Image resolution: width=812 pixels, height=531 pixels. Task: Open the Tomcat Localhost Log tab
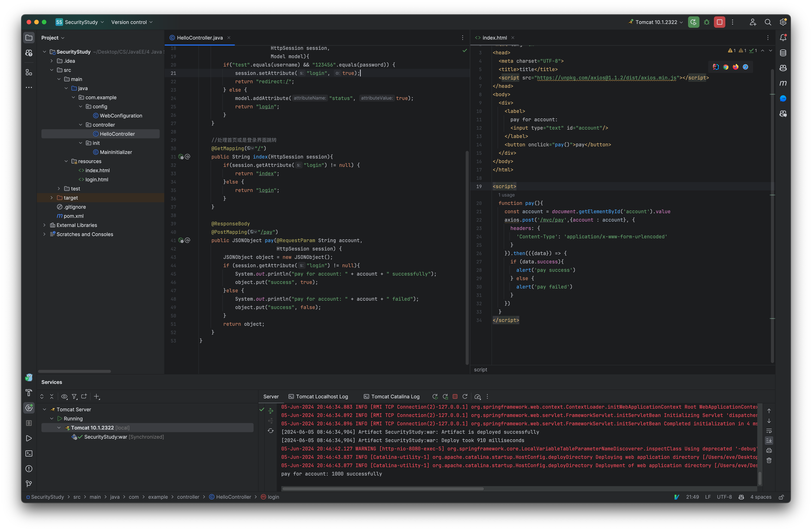point(318,397)
